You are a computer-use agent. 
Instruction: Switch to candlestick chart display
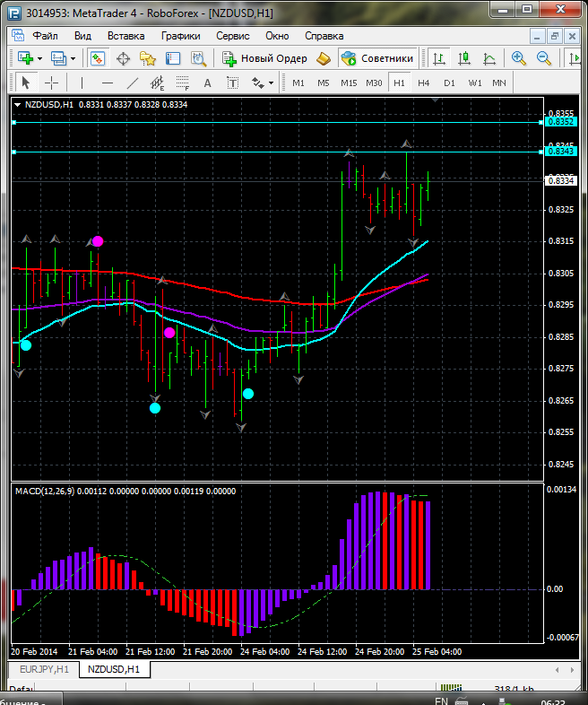[x=464, y=58]
